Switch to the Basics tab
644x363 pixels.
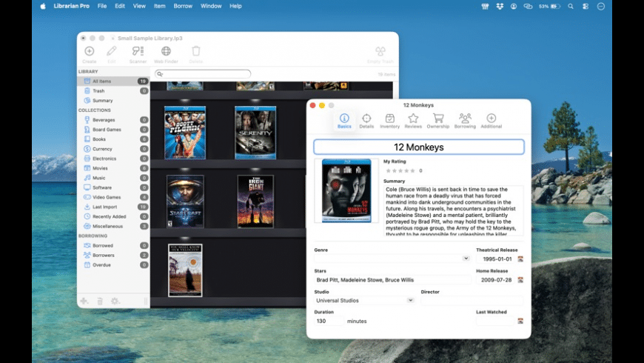(344, 121)
